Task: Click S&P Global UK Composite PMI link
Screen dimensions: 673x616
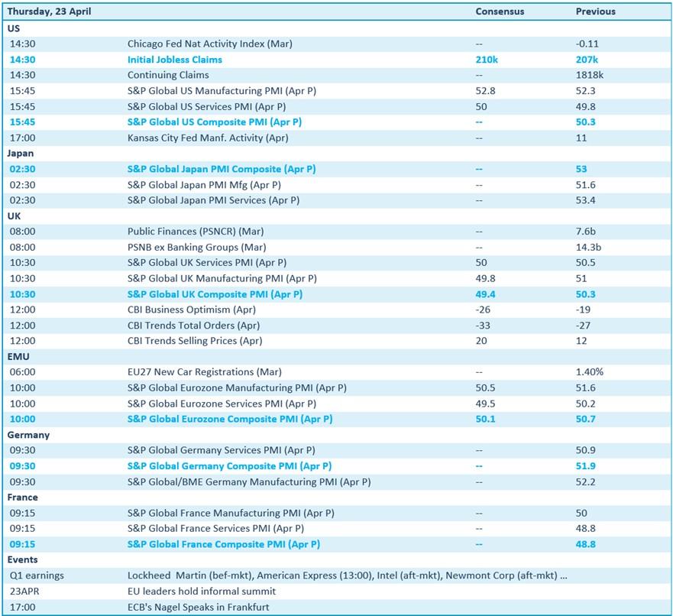Action: [x=215, y=294]
